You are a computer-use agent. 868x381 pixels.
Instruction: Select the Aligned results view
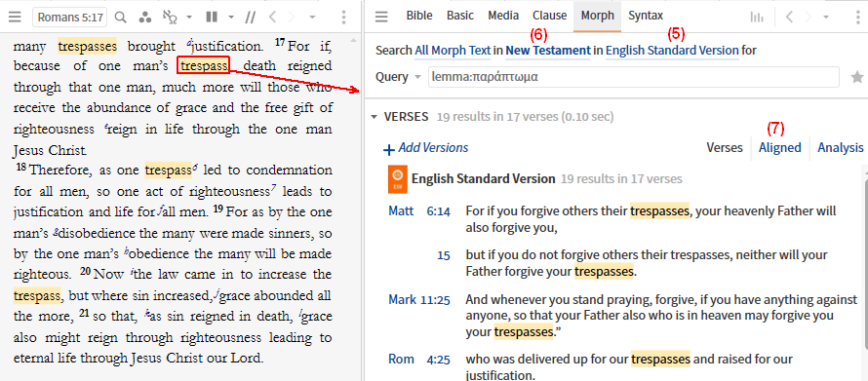click(x=779, y=148)
